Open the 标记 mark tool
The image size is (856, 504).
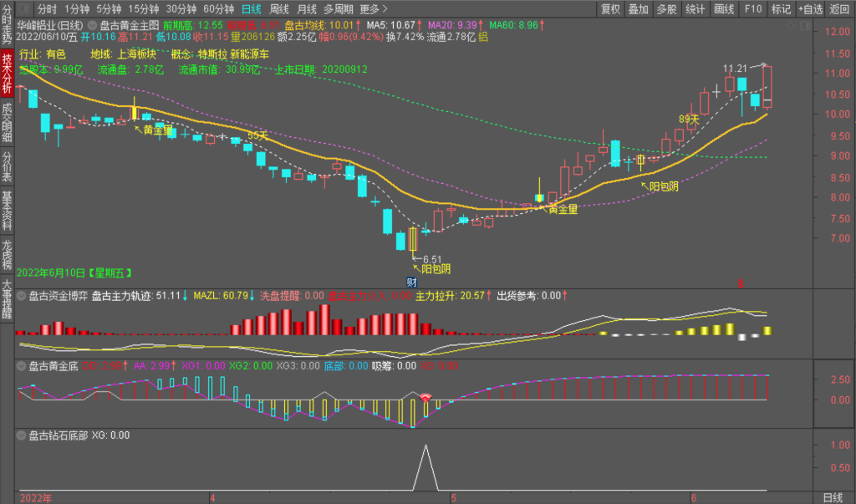tap(781, 9)
